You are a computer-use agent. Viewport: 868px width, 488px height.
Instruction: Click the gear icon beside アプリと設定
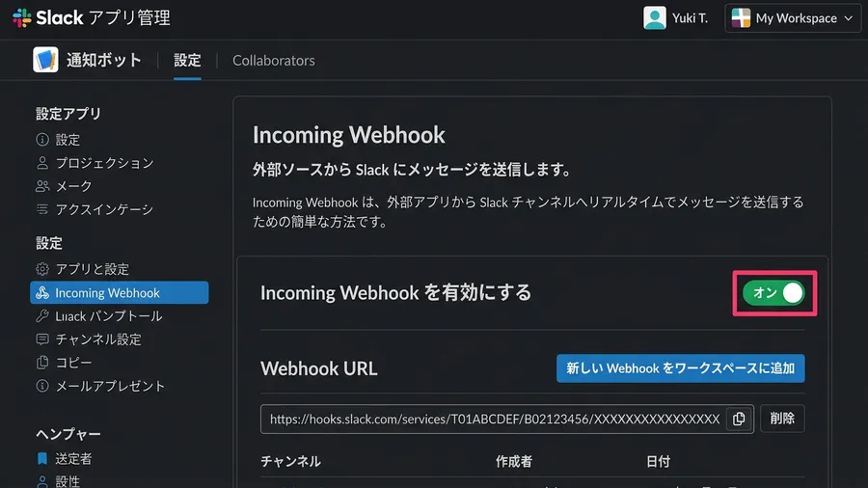point(42,269)
